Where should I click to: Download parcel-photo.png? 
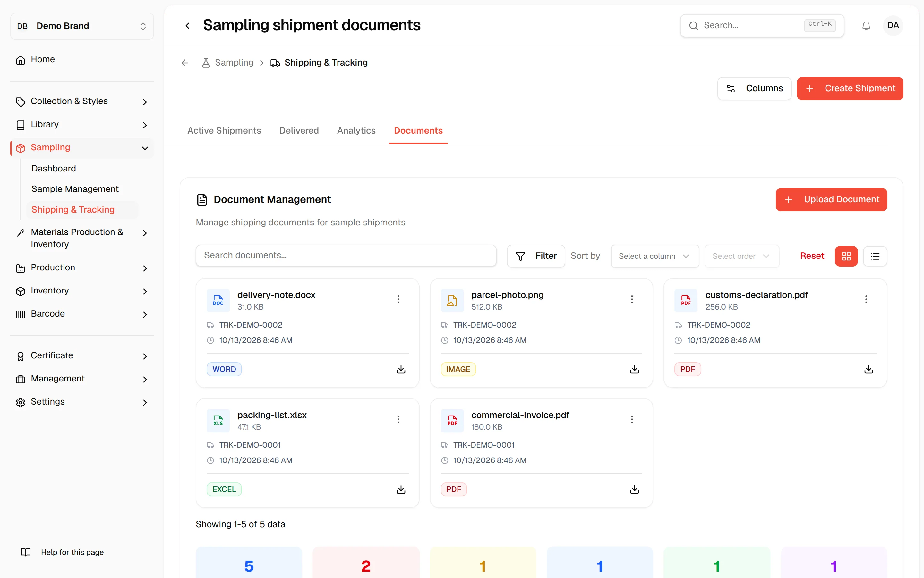tap(634, 369)
